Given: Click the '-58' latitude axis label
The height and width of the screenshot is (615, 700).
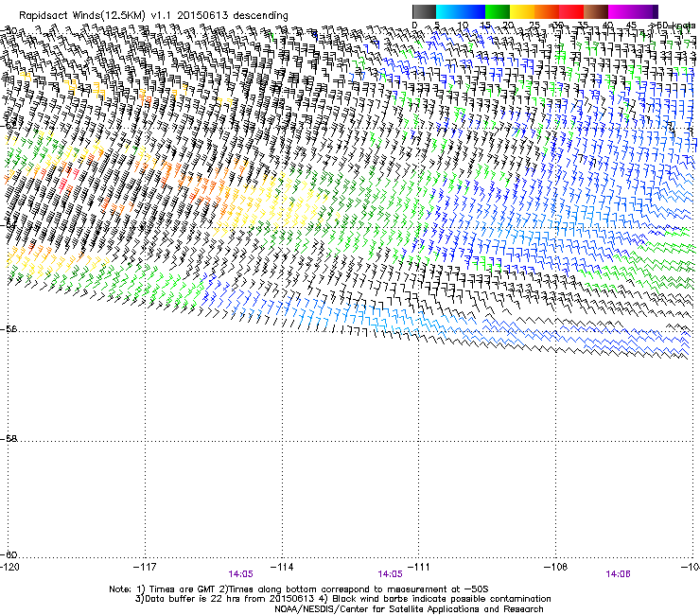Looking at the screenshot, I should point(9,439).
